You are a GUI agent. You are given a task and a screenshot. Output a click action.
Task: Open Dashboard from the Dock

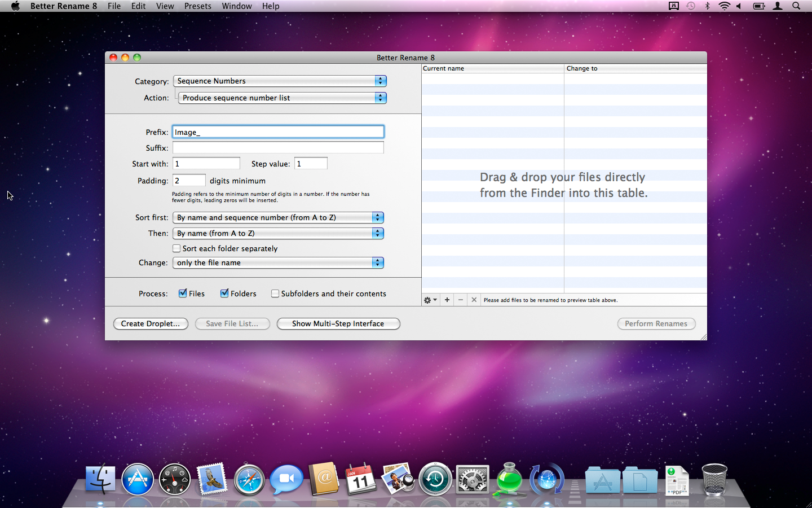click(x=175, y=479)
